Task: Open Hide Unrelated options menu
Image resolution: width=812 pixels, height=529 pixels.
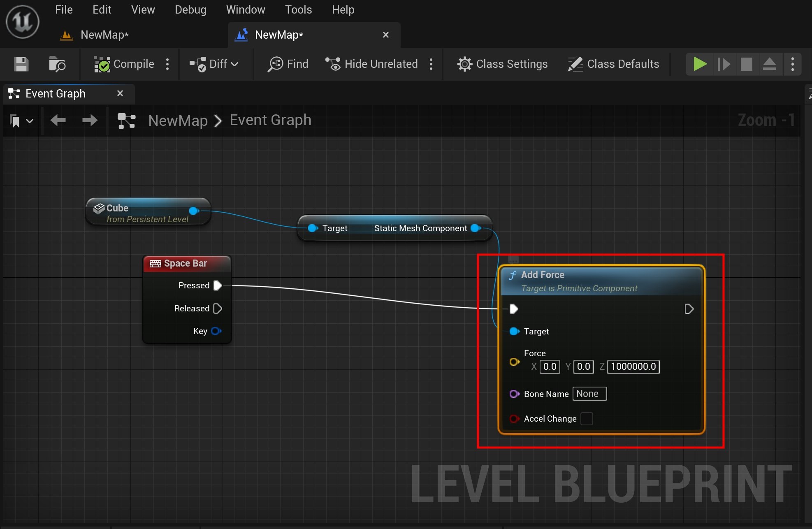Action: click(x=431, y=64)
